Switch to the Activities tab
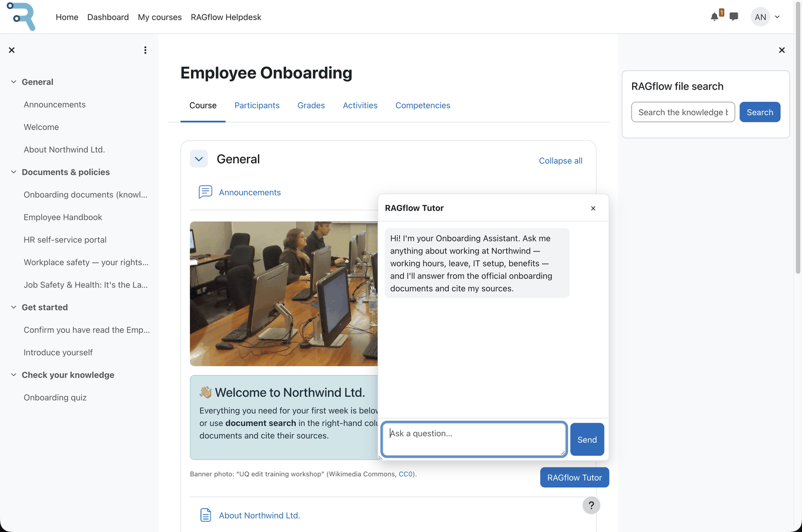 (x=360, y=105)
